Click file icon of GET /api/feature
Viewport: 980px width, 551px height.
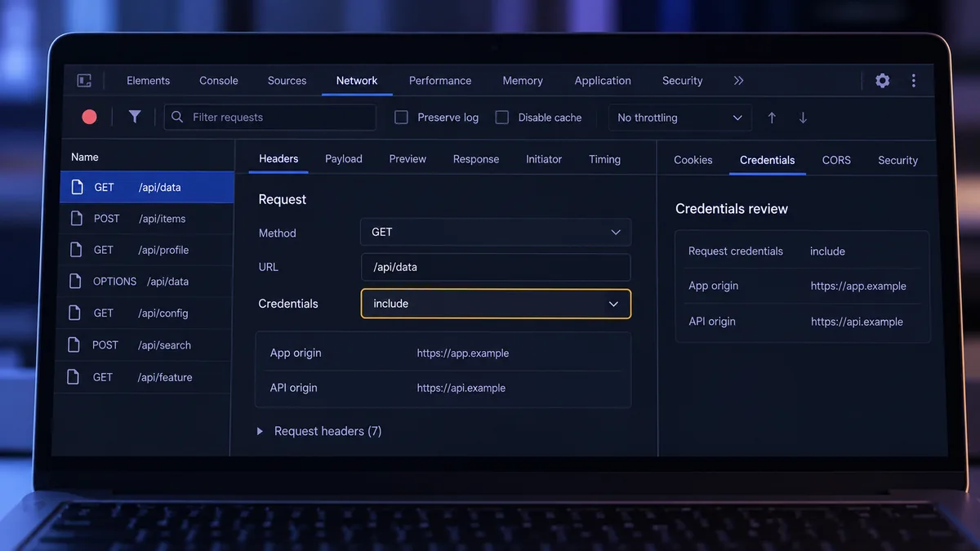(x=73, y=377)
